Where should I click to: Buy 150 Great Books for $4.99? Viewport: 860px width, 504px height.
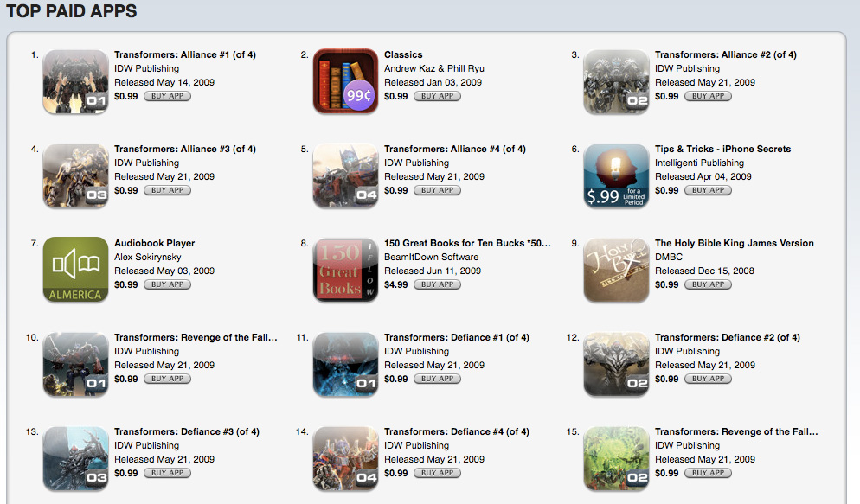click(437, 284)
